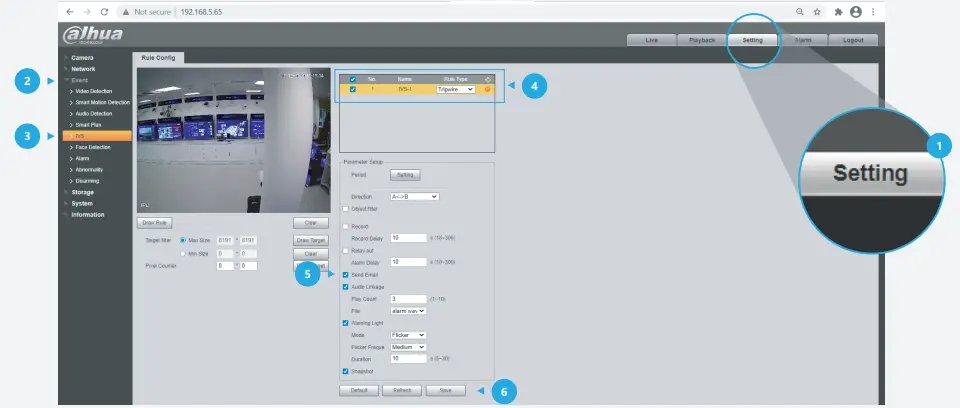Toggle the Audio Linkage checkbox

345,287
